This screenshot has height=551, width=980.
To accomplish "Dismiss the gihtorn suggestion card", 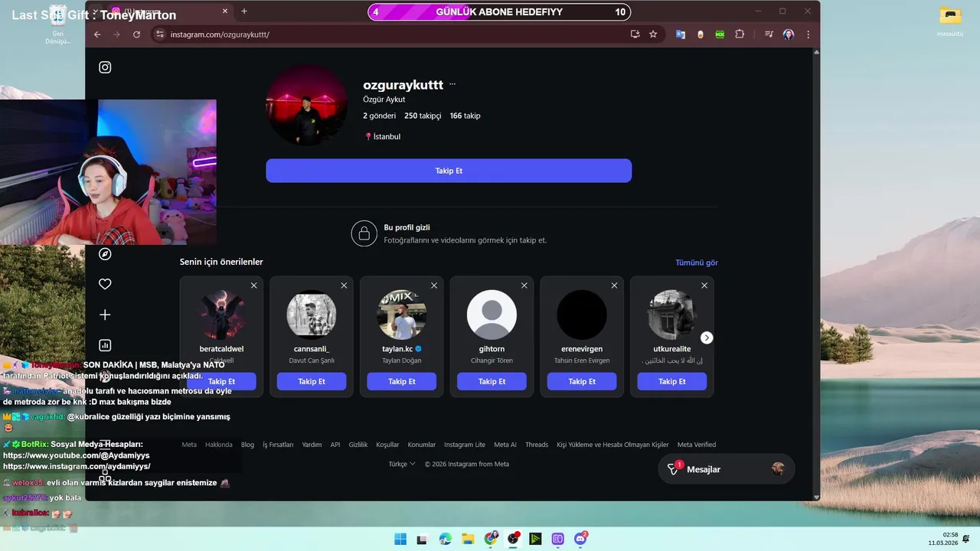I will (x=524, y=285).
